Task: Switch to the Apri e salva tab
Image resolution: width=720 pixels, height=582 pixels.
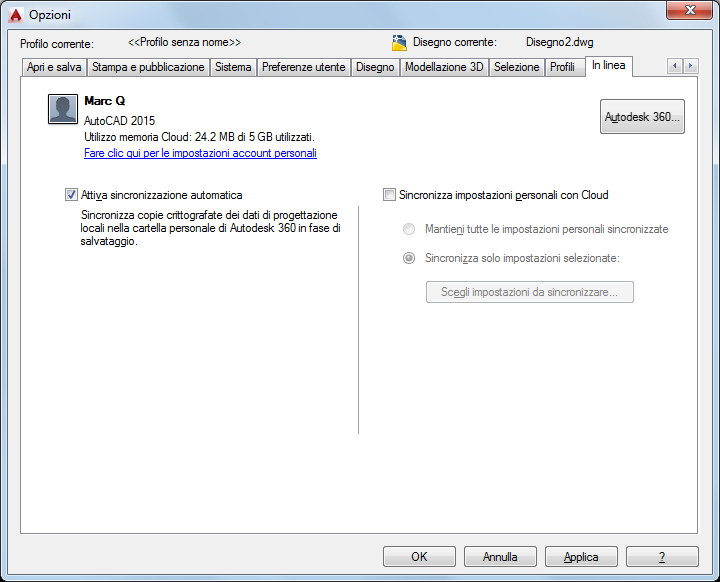Action: click(54, 67)
